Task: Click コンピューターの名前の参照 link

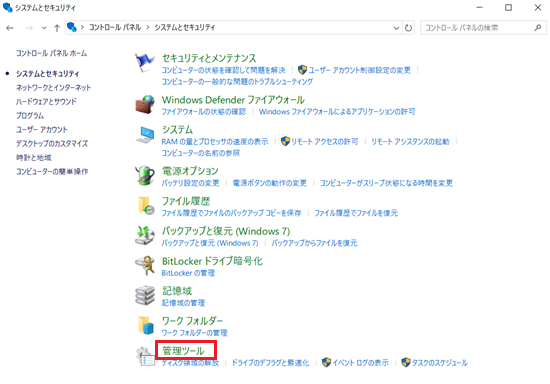Action: (201, 153)
